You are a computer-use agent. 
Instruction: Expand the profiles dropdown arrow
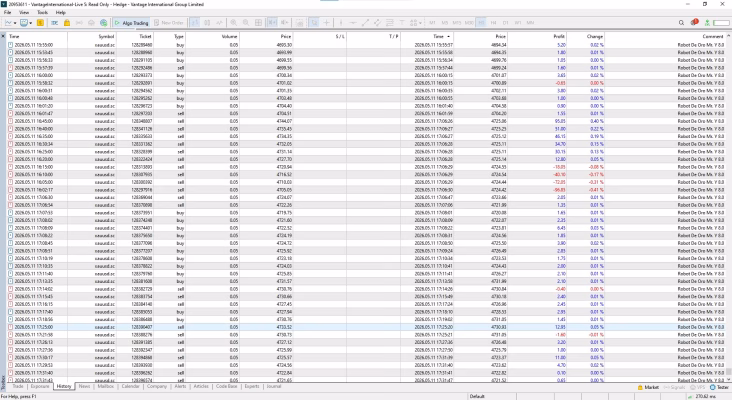tap(31, 23)
